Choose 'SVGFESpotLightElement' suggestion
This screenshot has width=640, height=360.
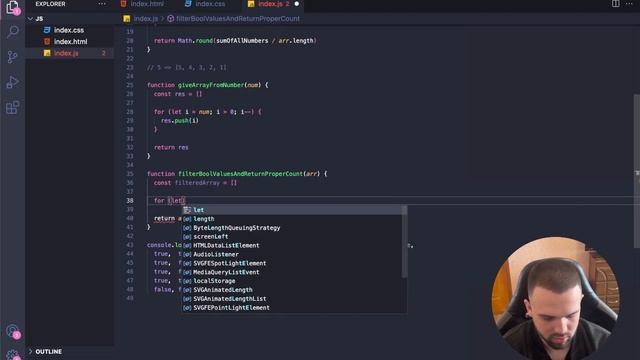[292, 263]
